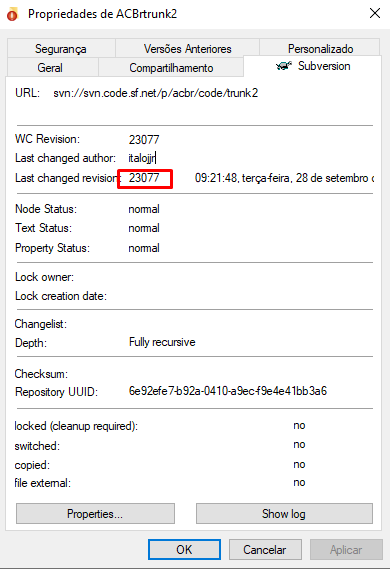Open the Versões Anteriores tab

187,48
